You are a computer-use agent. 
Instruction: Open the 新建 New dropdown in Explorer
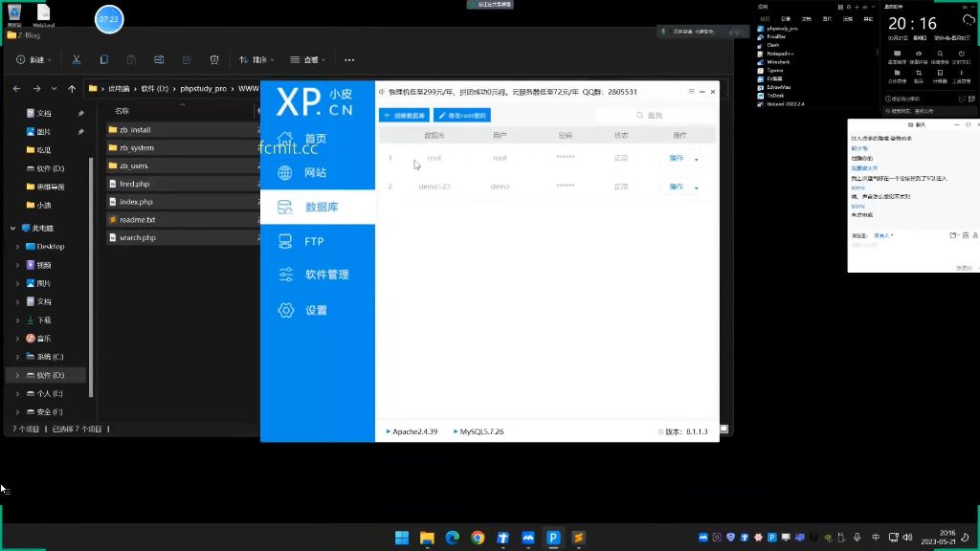(x=33, y=59)
